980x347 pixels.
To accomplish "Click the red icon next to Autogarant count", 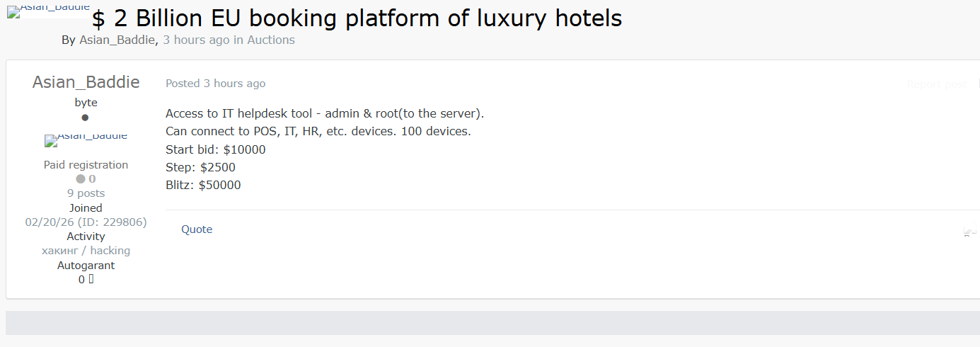I will (91, 279).
